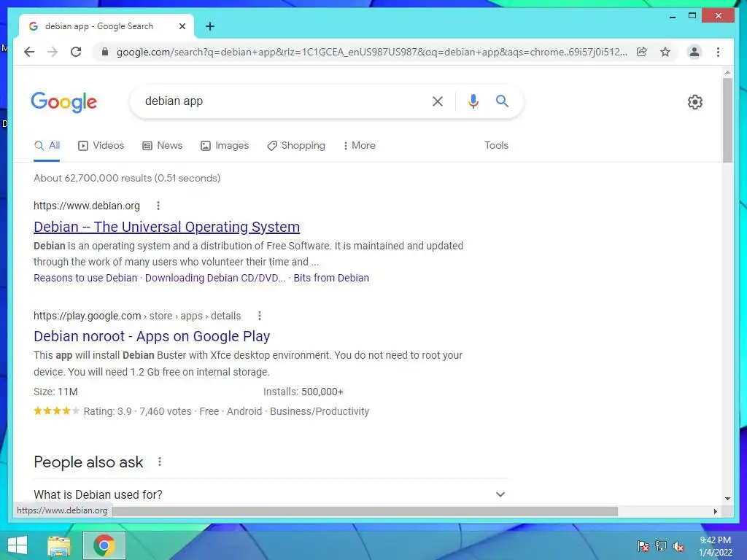
Task: Click the Chrome taskbar icon
Action: pyautogui.click(x=104, y=545)
